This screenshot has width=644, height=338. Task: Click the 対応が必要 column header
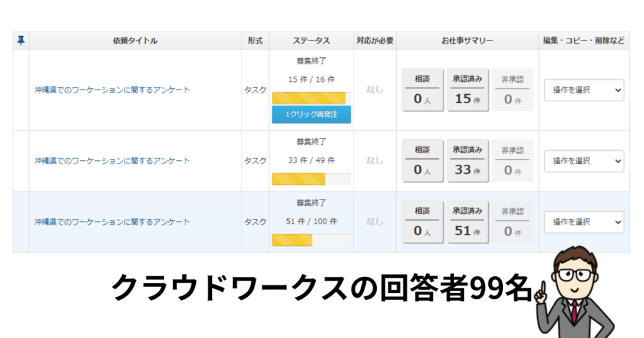pos(375,41)
